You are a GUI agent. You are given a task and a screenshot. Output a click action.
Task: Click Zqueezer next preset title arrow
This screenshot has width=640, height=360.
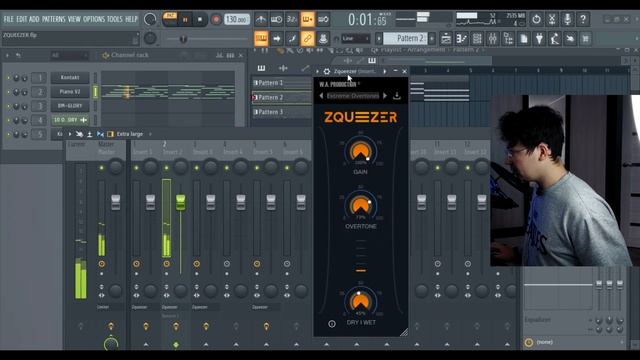coord(384,71)
